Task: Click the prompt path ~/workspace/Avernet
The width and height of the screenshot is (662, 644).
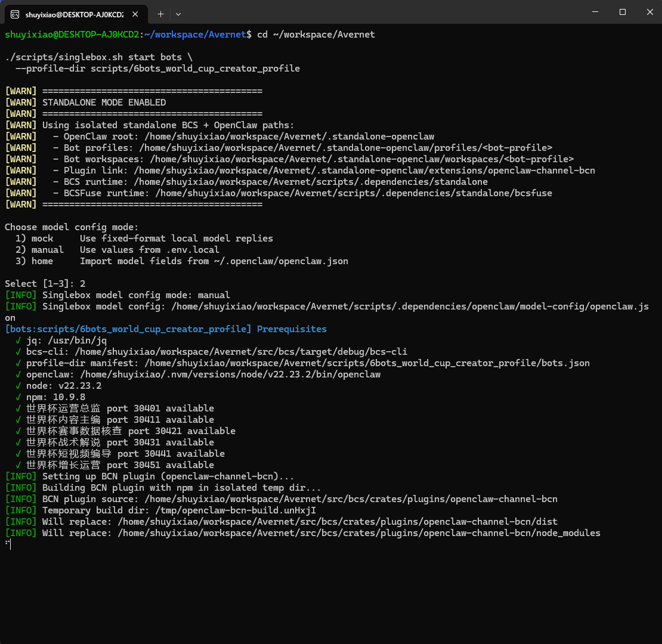Action: pyautogui.click(x=195, y=35)
